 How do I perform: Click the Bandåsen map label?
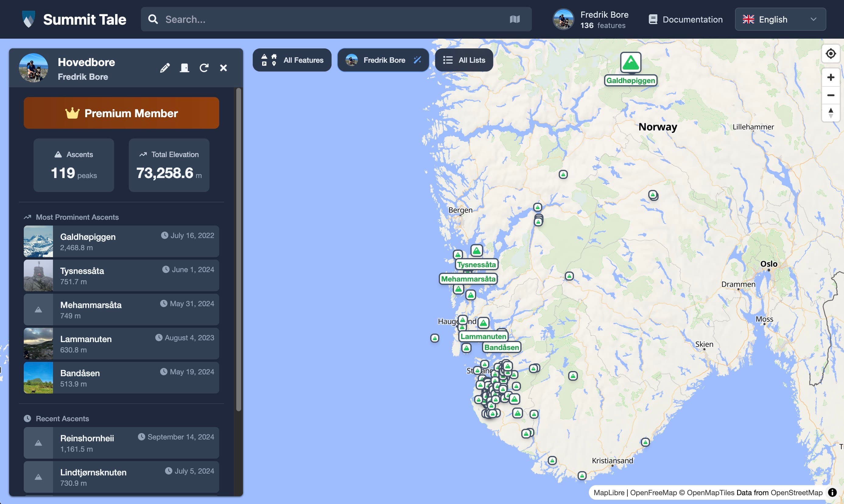coord(501,348)
